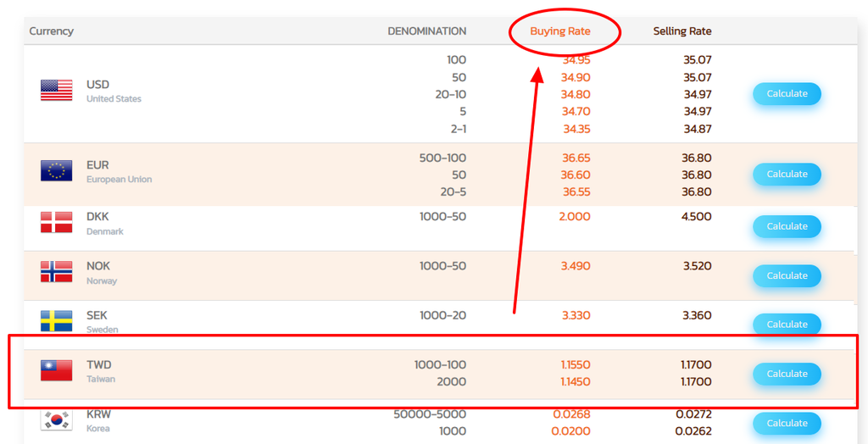This screenshot has width=868, height=444.
Task: Select the EUR currency code
Action: (97, 165)
